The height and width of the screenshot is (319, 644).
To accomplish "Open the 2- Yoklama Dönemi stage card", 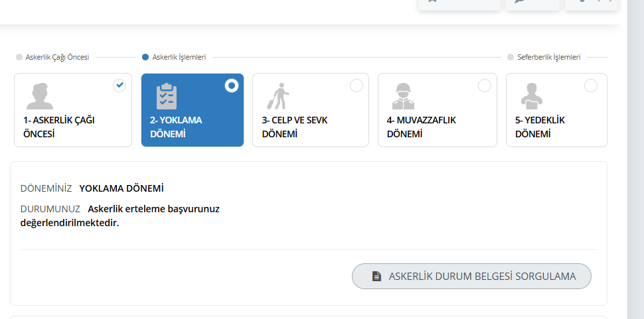I will 193,110.
